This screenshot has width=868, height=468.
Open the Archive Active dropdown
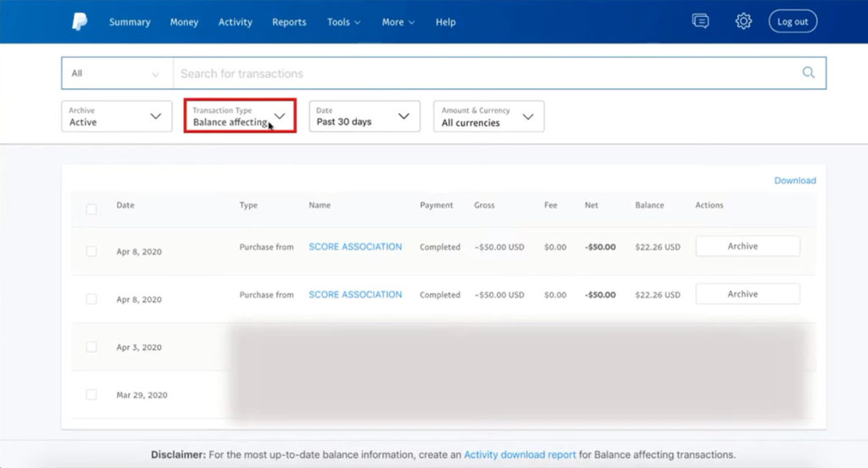[116, 117]
